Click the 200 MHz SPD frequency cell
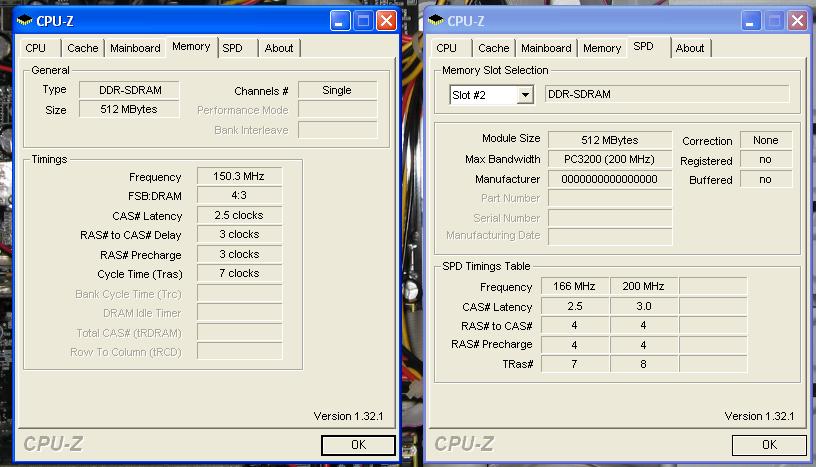Image resolution: width=816 pixels, height=467 pixels. [644, 286]
